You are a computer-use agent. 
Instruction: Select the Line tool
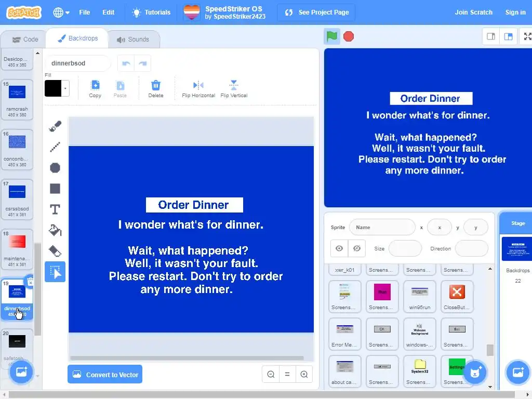(x=55, y=147)
